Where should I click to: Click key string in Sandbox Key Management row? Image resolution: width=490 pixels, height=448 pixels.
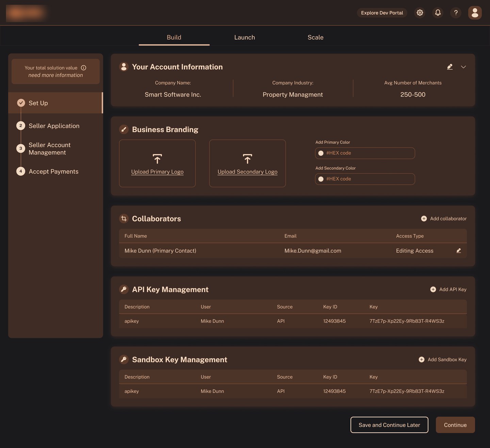(x=407, y=391)
